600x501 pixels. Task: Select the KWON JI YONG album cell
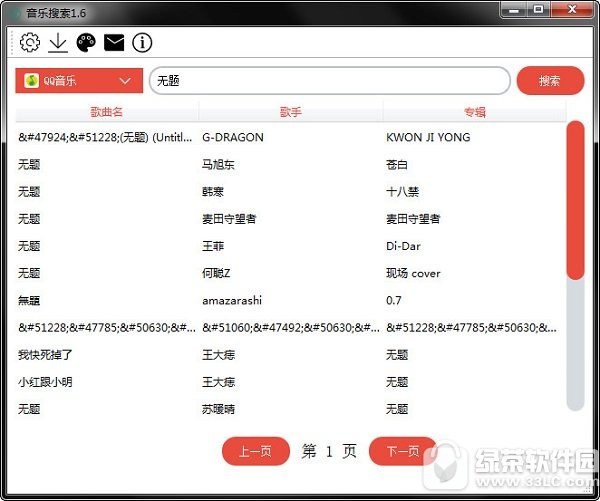[x=428, y=137]
